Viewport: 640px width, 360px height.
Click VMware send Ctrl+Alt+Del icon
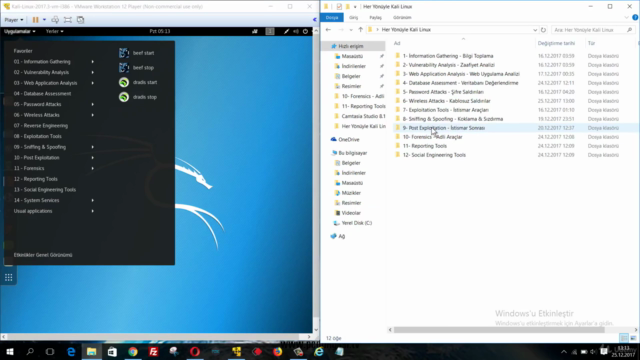55,20
